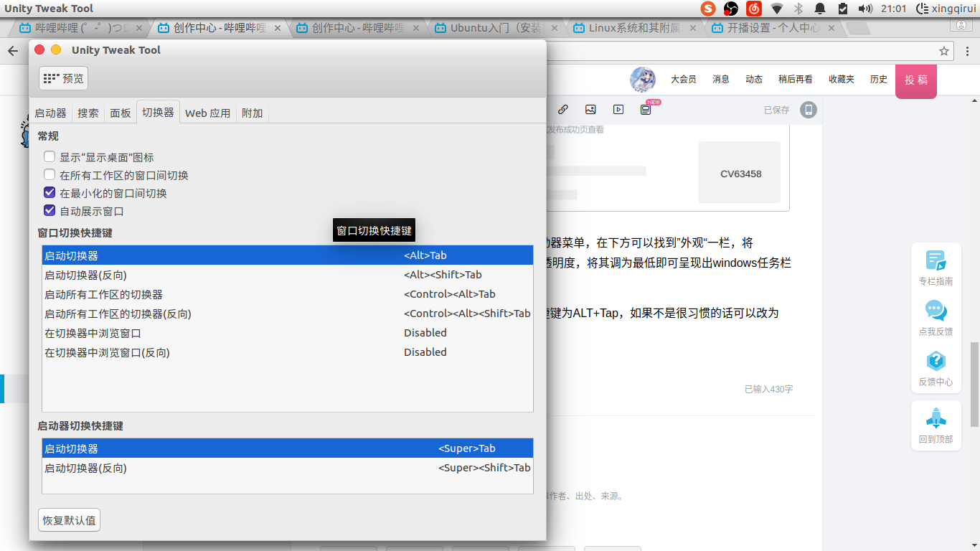Enable 显示"显示桌面"图标 checkbox
The height and width of the screenshot is (551, 980).
50,156
